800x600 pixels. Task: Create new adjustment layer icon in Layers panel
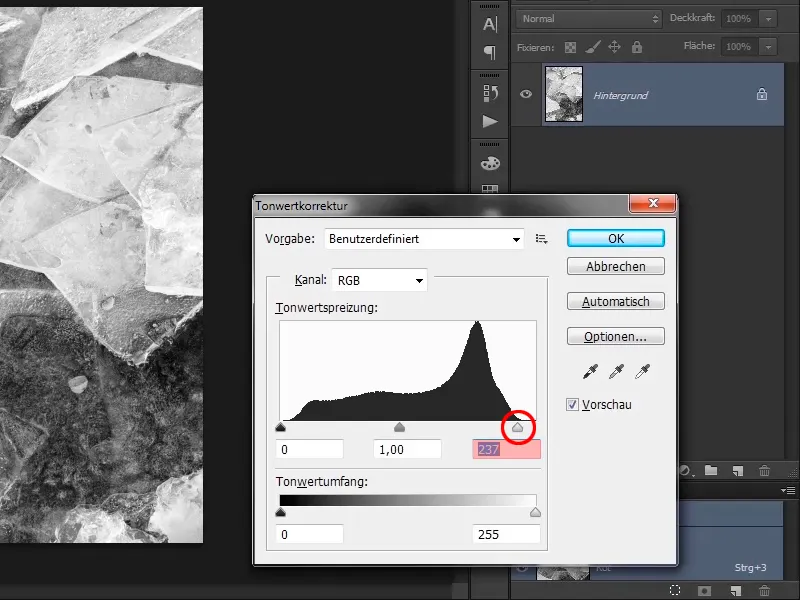pos(687,470)
